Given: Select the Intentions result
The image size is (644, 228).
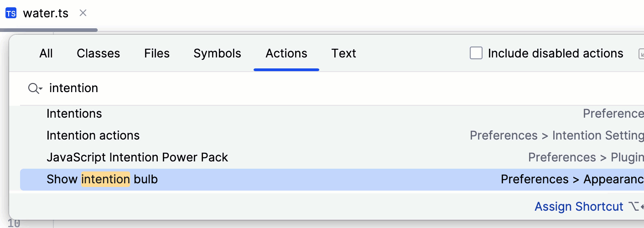Looking at the screenshot, I should 74,114.
